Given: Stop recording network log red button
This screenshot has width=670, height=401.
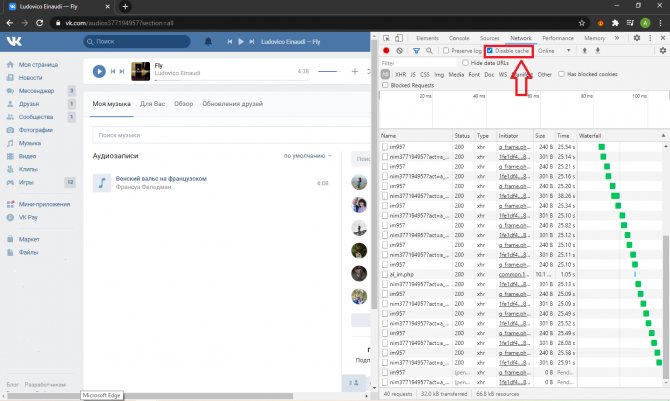Looking at the screenshot, I should coord(386,50).
